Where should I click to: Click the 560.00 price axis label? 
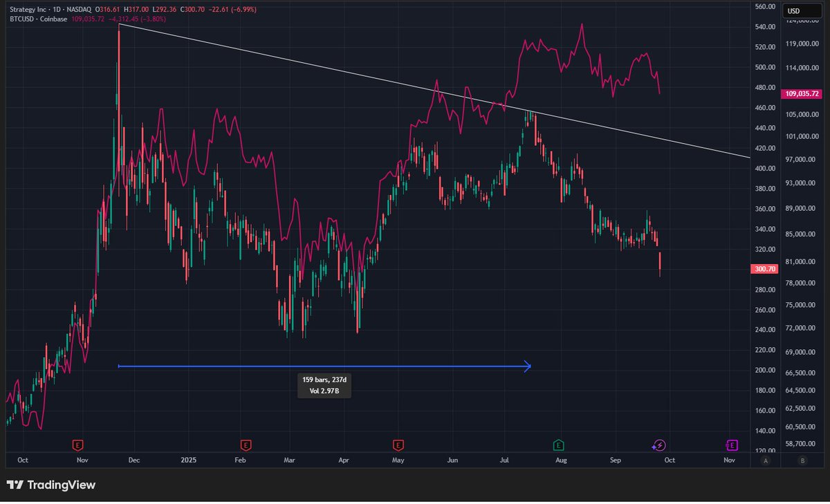[x=764, y=7]
